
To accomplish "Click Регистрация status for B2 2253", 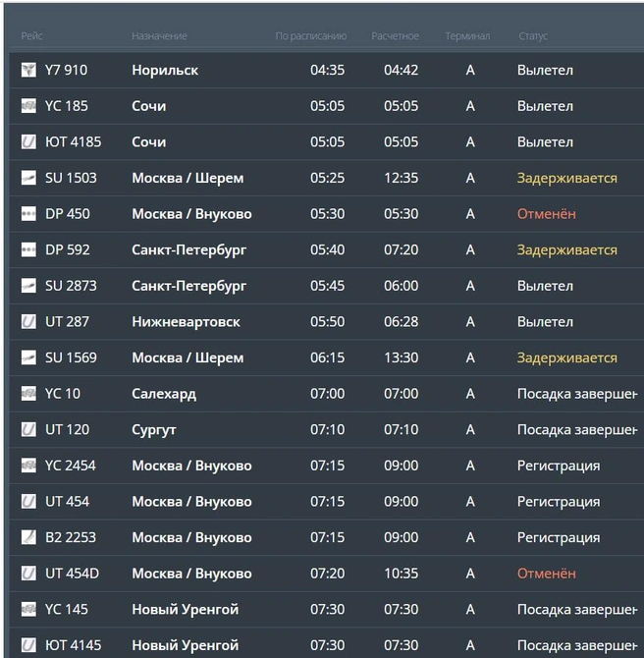I will pos(559,537).
